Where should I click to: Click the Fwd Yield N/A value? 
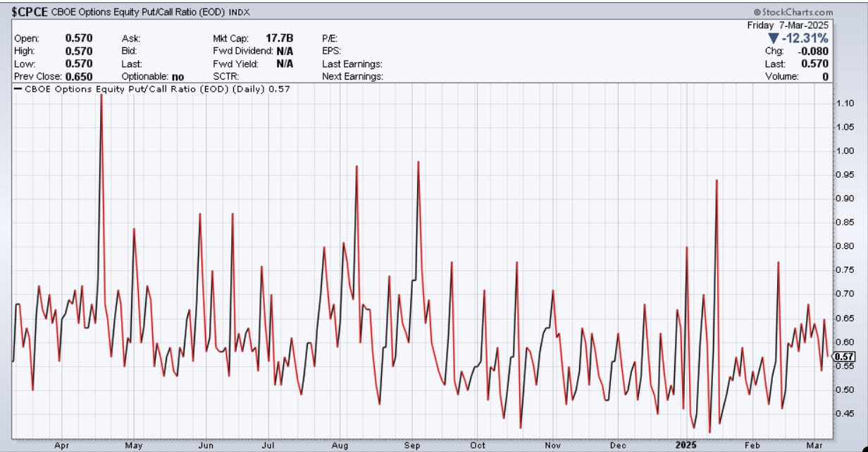tap(285, 63)
